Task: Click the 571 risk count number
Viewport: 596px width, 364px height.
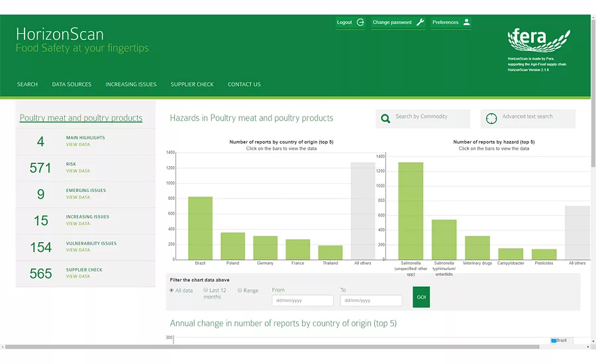Action: [40, 168]
